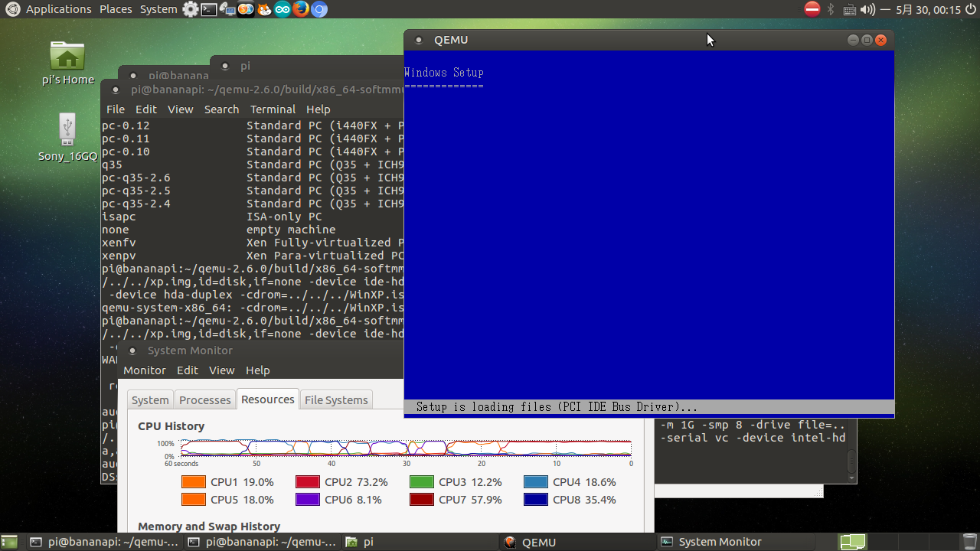Open System Monitor's Monitor menu
The height and width of the screenshot is (551, 980).
coord(145,370)
